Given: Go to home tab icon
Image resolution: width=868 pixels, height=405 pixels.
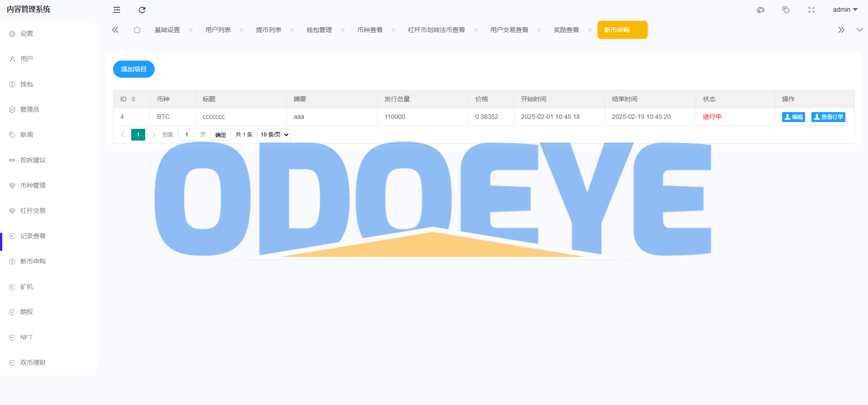Looking at the screenshot, I should (x=137, y=30).
